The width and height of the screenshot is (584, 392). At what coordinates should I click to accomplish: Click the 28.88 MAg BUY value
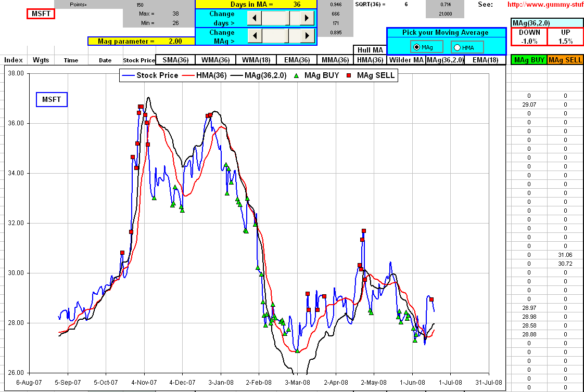coord(529,335)
